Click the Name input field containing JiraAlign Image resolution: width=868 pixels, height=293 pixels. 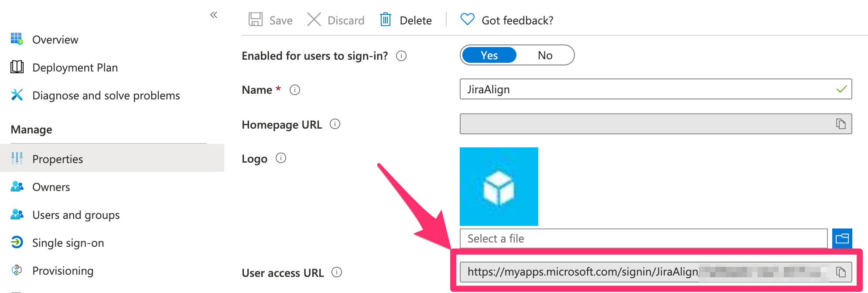656,89
